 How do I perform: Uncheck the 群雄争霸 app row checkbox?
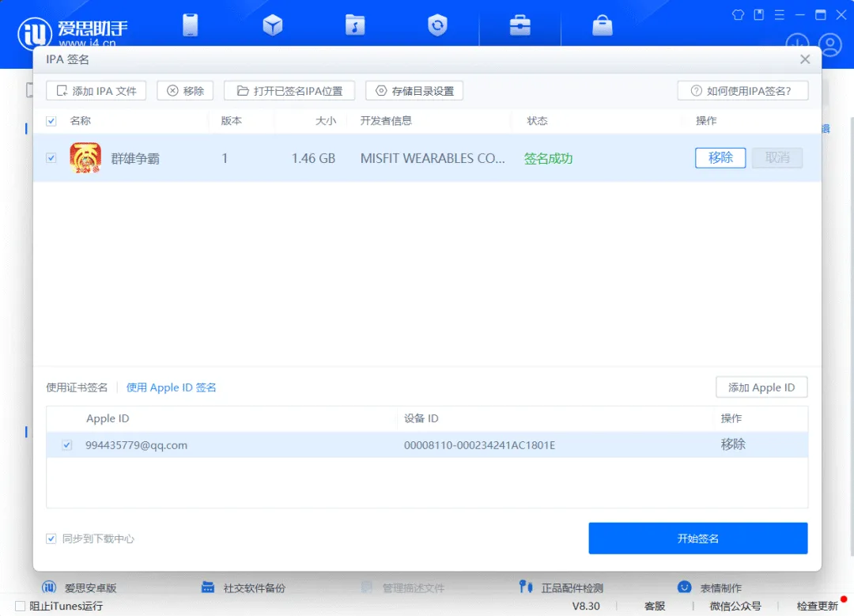pyautogui.click(x=51, y=157)
